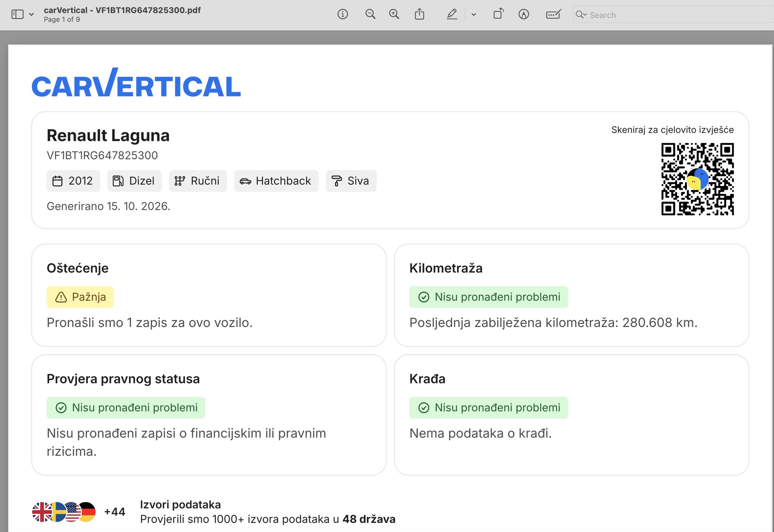The image size is (774, 532).
Task: Click the 'Page 1 of 9' indicator
Action: click(x=62, y=19)
